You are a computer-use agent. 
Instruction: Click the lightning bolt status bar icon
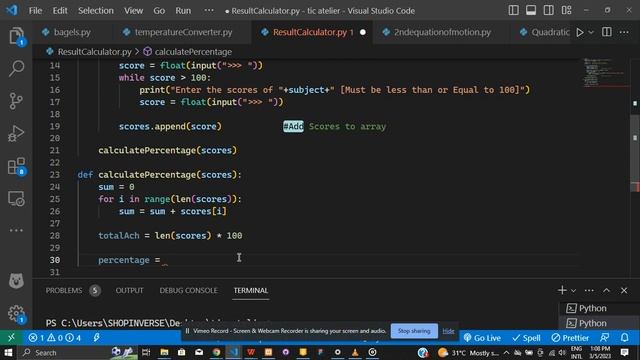tap(96, 338)
